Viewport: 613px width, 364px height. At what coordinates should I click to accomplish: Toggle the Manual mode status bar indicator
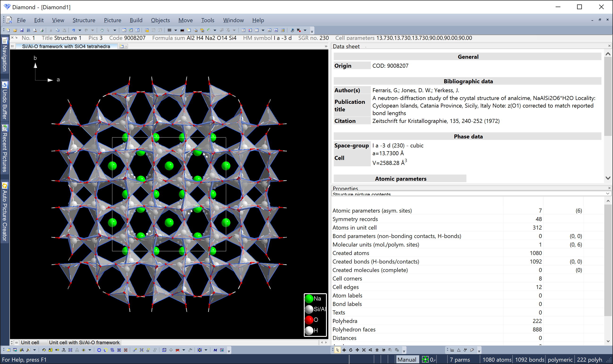pos(407,360)
